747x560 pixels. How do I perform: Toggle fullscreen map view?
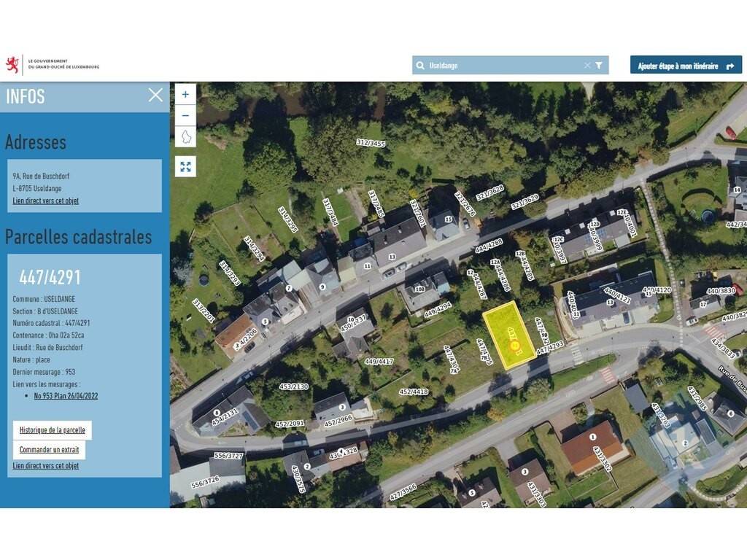[185, 166]
